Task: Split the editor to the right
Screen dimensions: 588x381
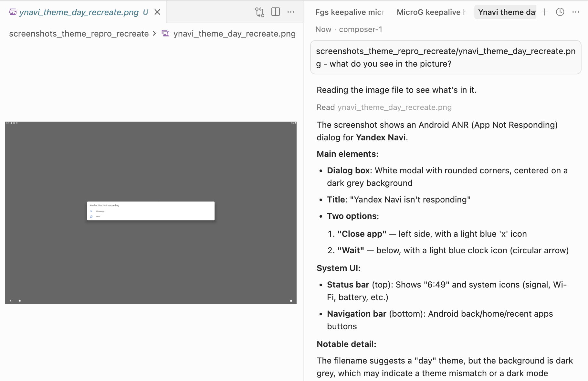Action: (276, 12)
